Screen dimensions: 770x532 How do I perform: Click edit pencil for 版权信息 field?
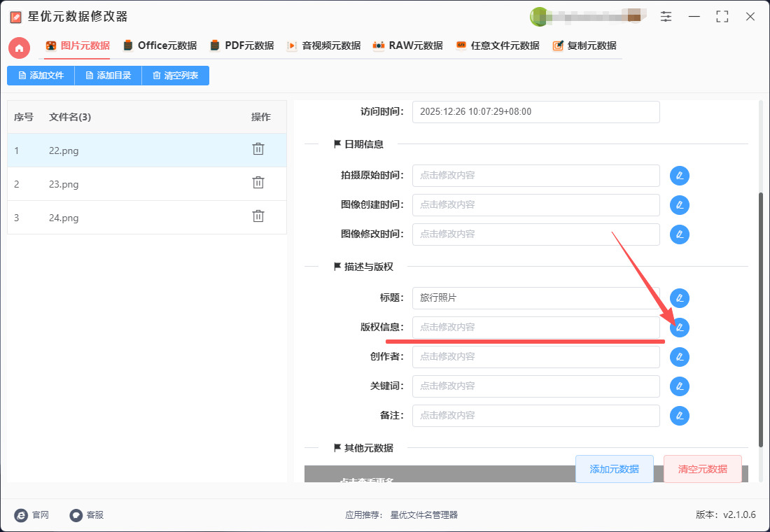point(680,328)
